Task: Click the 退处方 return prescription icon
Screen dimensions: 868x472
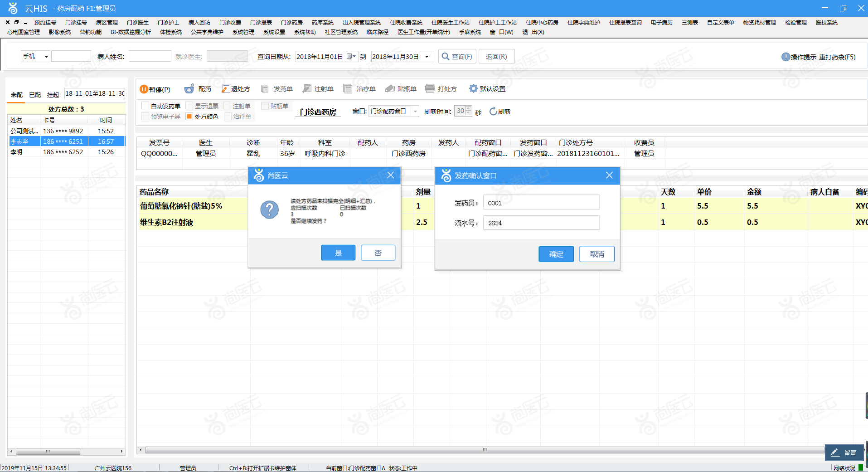Action: [226, 89]
